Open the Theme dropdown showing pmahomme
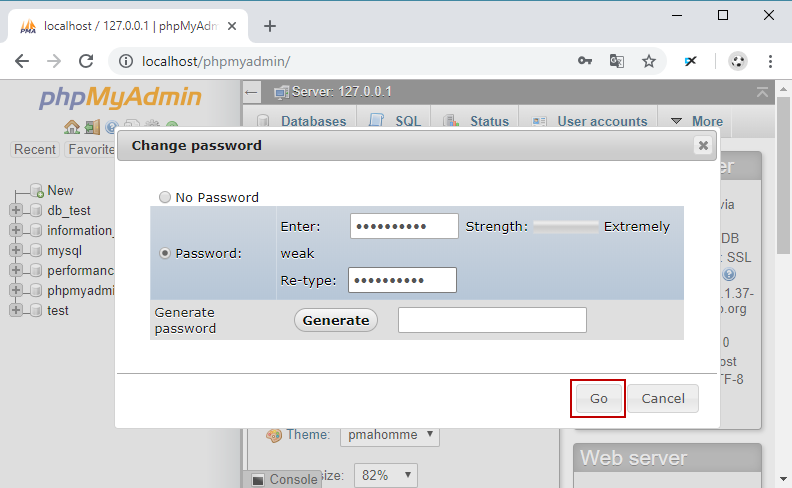The height and width of the screenshot is (488, 792). 390,435
